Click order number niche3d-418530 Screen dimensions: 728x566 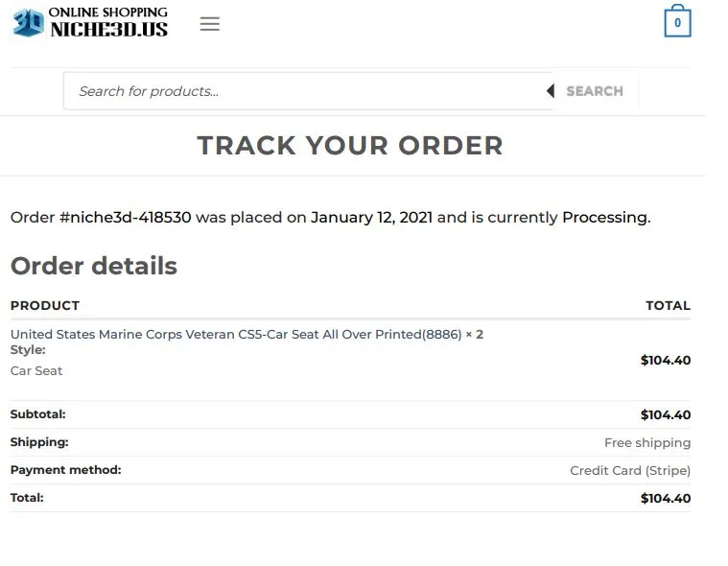pos(126,218)
